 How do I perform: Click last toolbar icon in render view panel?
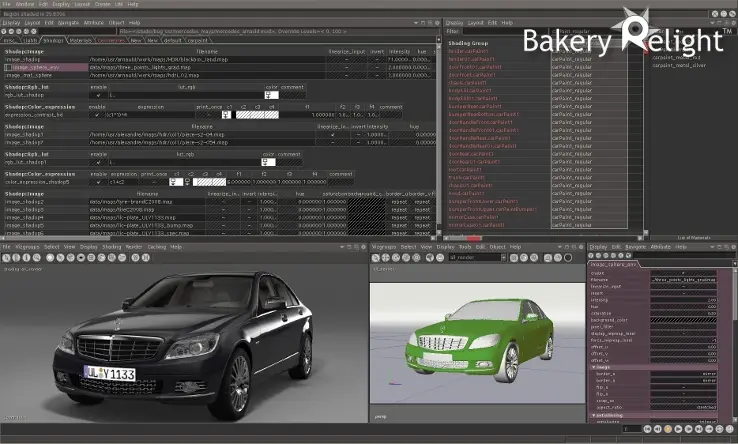pos(146,258)
